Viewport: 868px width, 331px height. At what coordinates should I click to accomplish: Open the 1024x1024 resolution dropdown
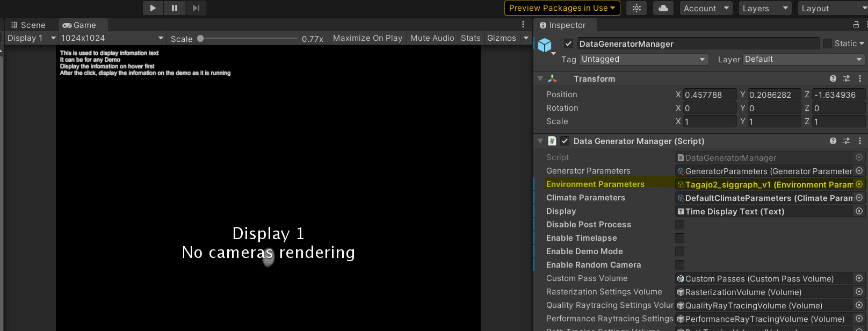112,38
